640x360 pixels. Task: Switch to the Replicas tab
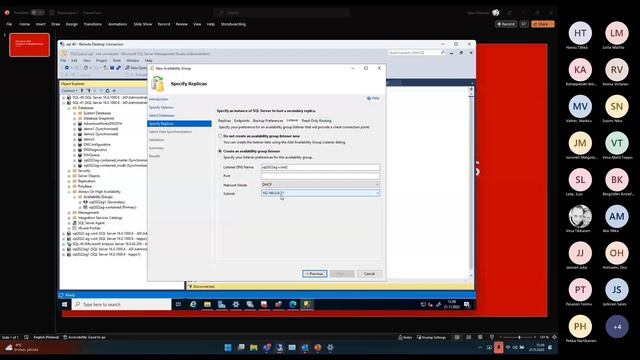224,120
